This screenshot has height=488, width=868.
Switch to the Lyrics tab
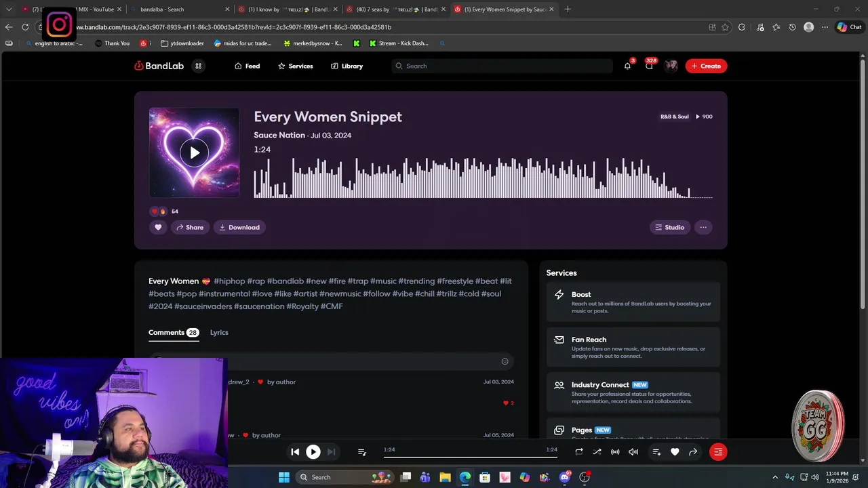[219, 333]
